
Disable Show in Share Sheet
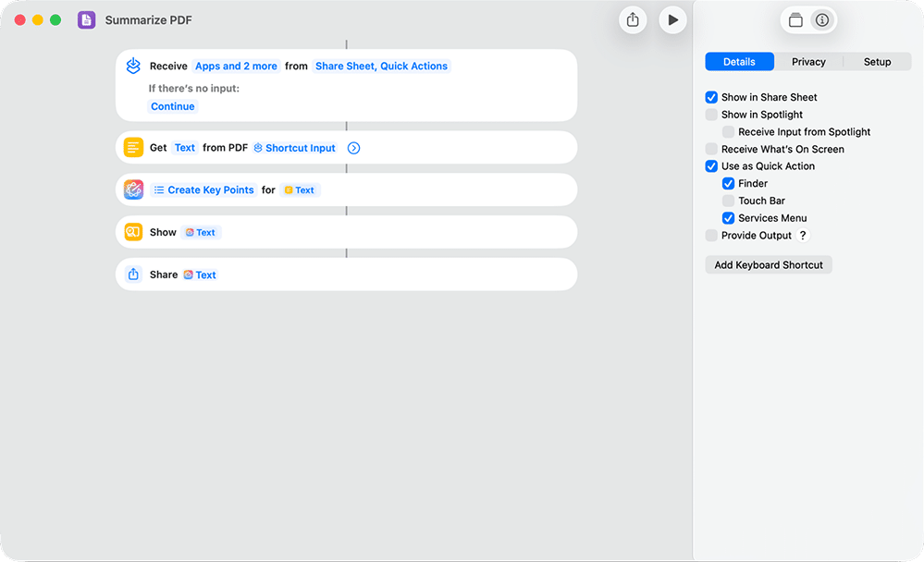click(x=712, y=97)
